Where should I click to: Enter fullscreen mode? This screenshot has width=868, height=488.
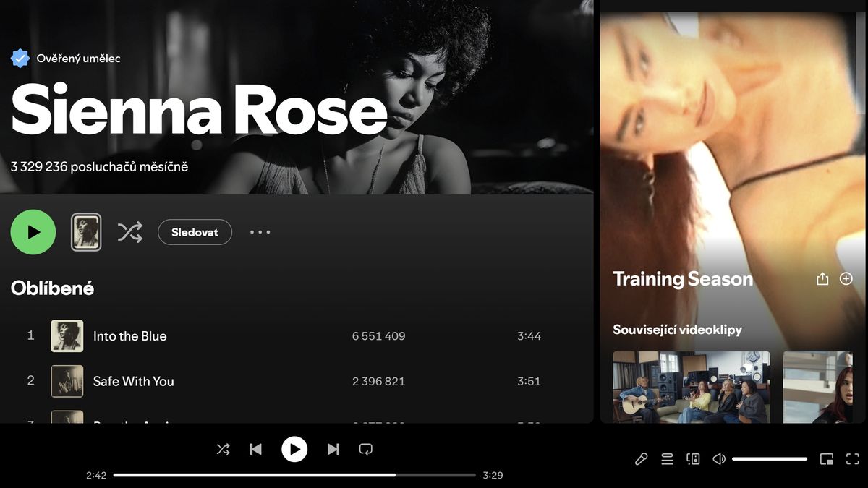click(853, 459)
